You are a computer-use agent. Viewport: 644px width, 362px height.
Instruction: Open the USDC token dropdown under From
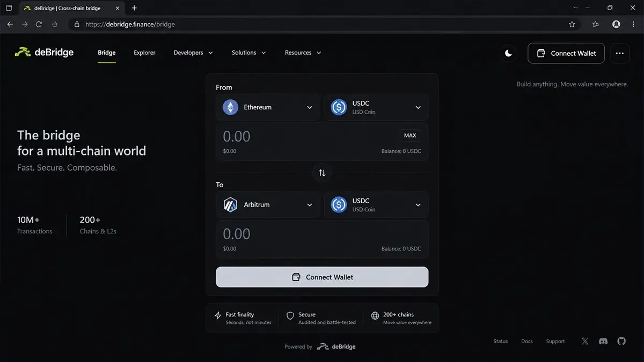coord(376,107)
